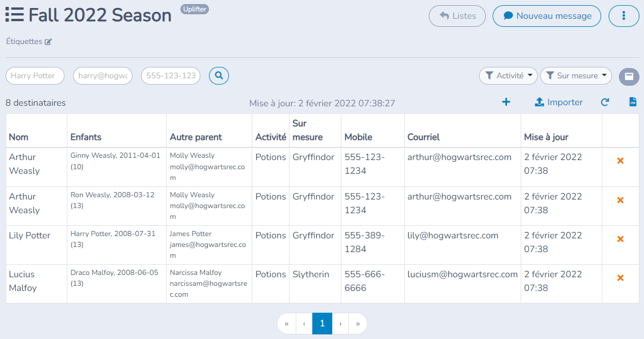Select page 1 in pagination
This screenshot has height=339, width=644.
323,324
